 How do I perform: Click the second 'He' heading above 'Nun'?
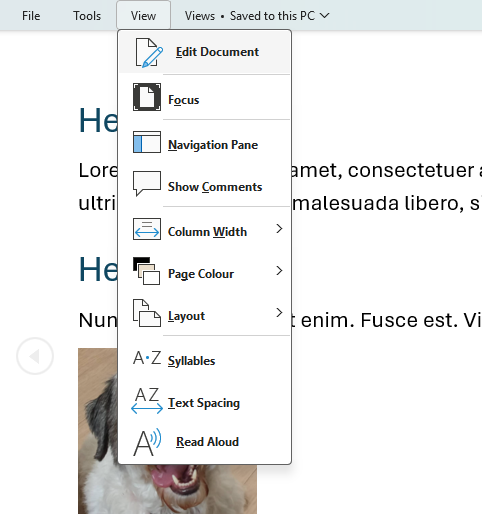98,269
